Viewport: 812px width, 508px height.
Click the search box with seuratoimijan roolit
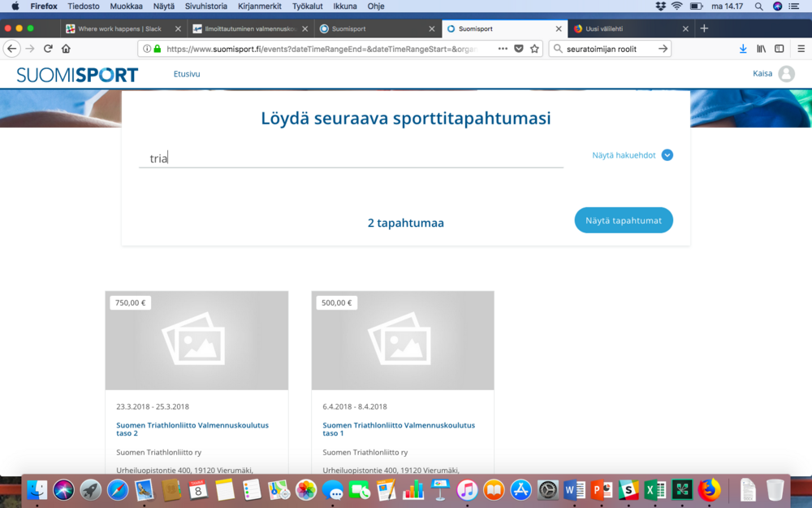coord(610,49)
